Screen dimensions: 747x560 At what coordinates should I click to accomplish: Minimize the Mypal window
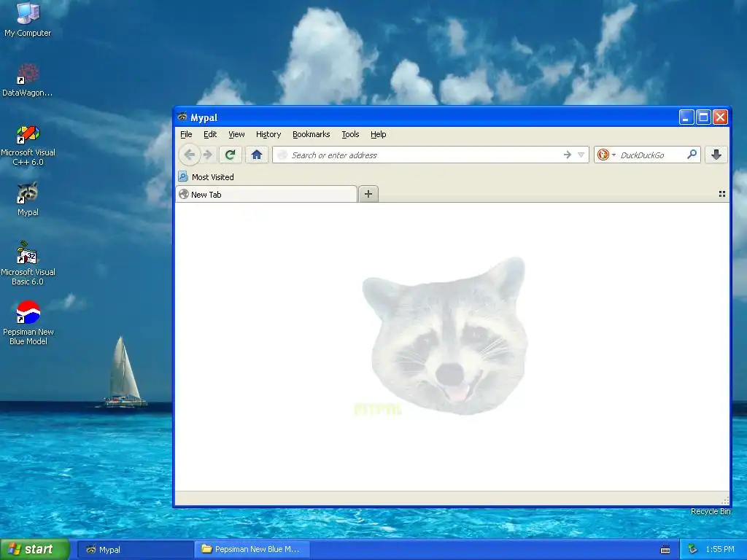686,117
